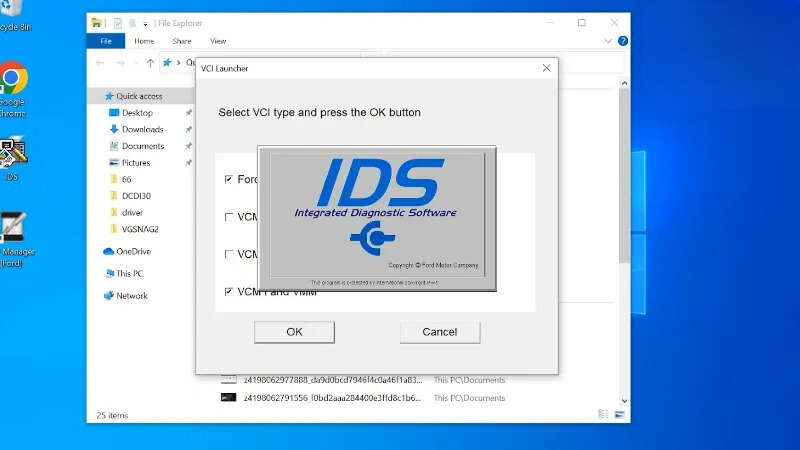Unpin Downloads using its pin icon
Image resolution: width=800 pixels, height=450 pixels.
coord(188,130)
